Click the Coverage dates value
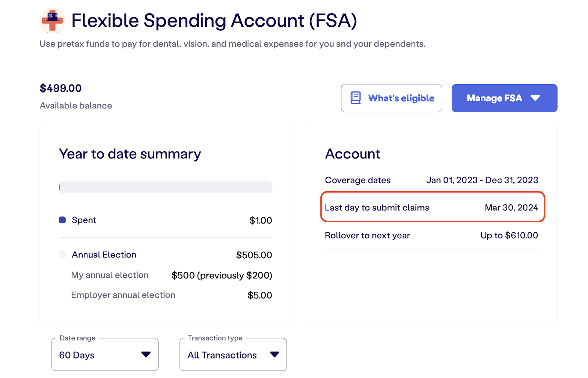Screen dimensions: 588x378 [482, 180]
